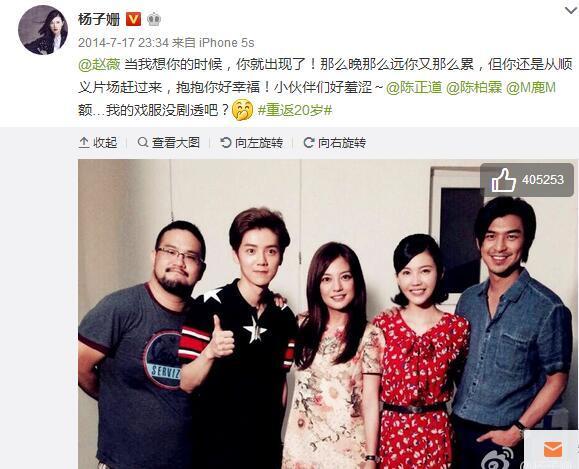The width and height of the screenshot is (579, 469).
Task: Click the iPhone 5s source link
Action: pyautogui.click(x=227, y=43)
